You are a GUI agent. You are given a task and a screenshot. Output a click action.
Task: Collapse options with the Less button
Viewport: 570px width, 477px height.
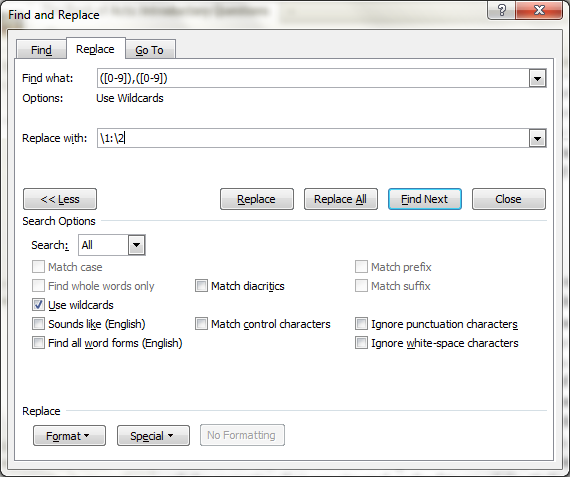click(x=60, y=199)
